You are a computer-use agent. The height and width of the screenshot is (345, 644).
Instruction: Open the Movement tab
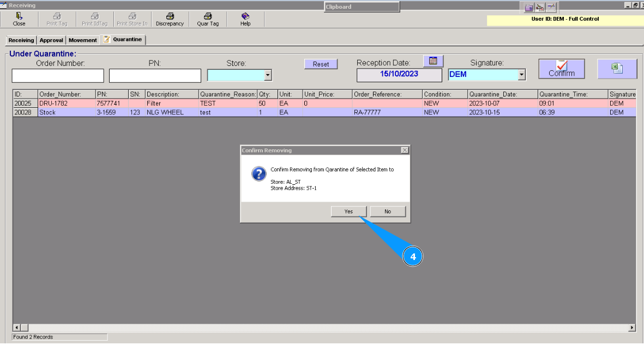(x=82, y=39)
